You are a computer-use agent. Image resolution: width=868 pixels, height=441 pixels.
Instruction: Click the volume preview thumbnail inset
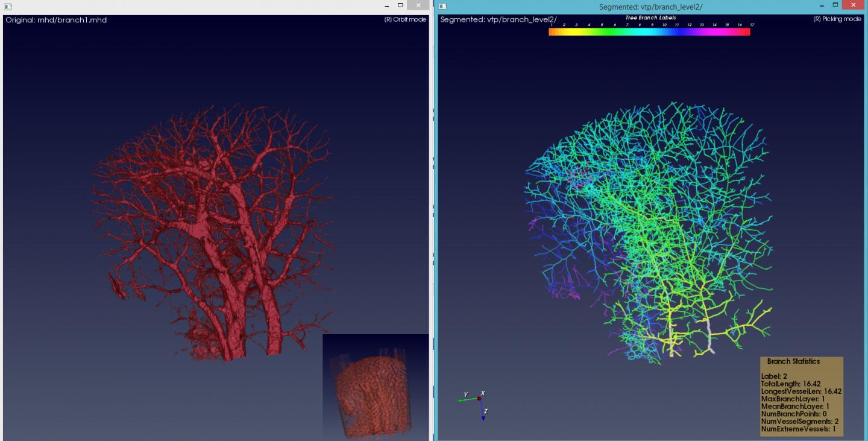tap(376, 386)
